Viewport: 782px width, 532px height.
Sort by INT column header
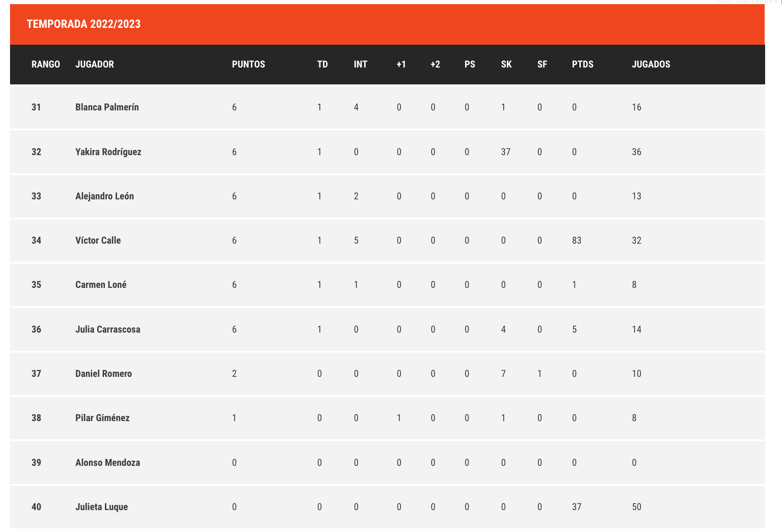[360, 64]
